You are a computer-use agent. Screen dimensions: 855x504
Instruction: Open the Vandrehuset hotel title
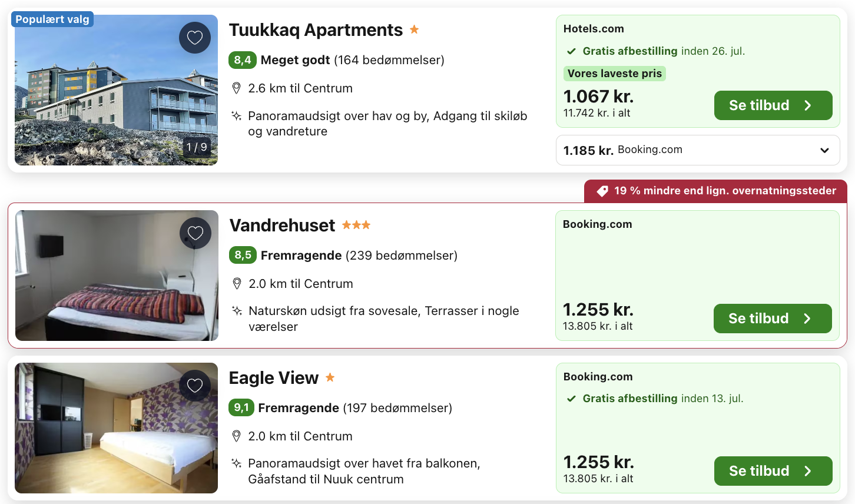pyautogui.click(x=282, y=226)
